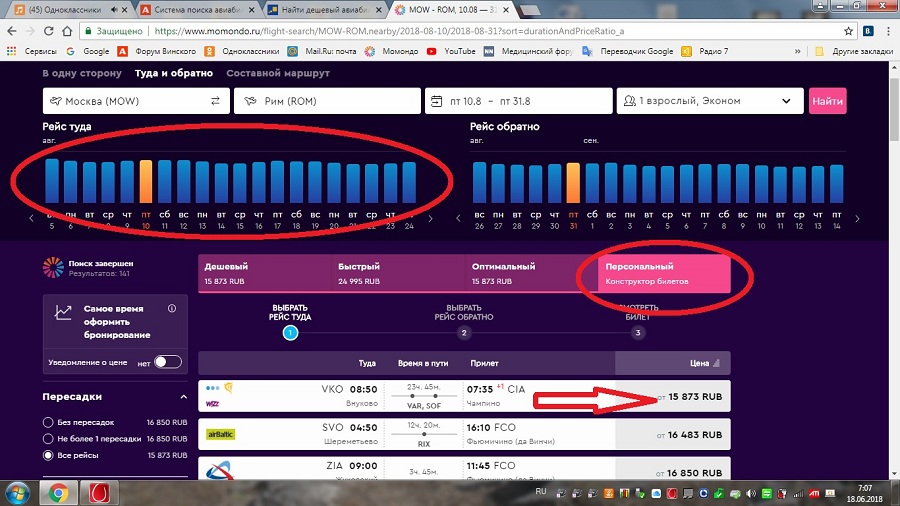Click the calendar icon in date field
The width and height of the screenshot is (900, 506).
(436, 101)
